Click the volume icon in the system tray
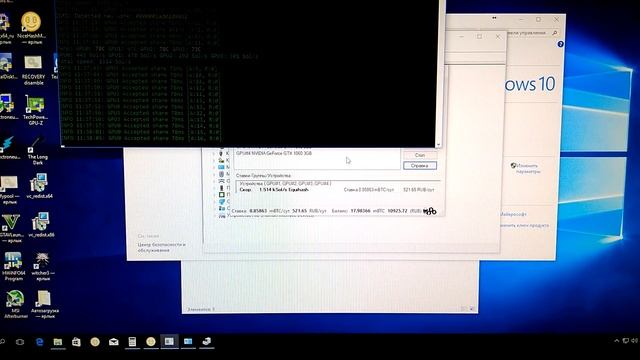Image resolution: width=640 pixels, height=360 pixels. coord(635,340)
